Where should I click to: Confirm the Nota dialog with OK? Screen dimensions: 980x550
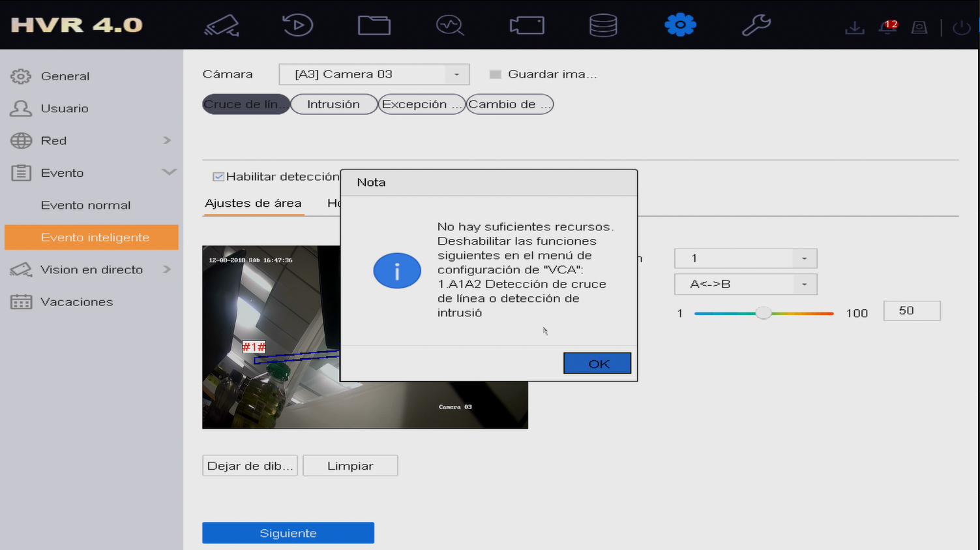[x=597, y=363]
